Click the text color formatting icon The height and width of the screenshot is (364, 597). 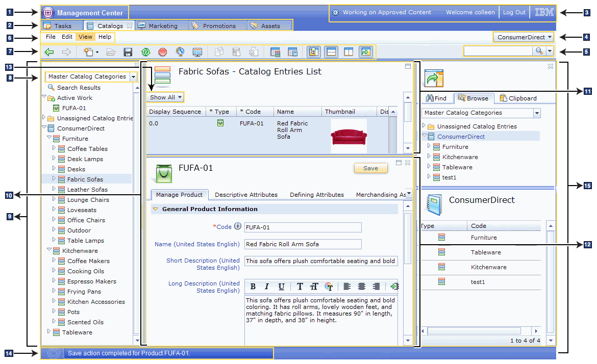point(329,287)
